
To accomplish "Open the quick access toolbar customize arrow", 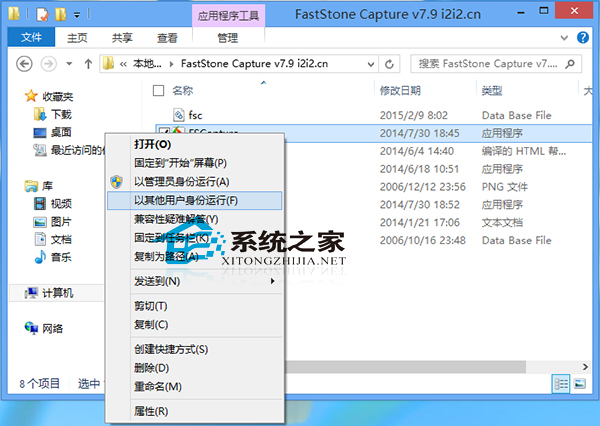I will [77, 15].
